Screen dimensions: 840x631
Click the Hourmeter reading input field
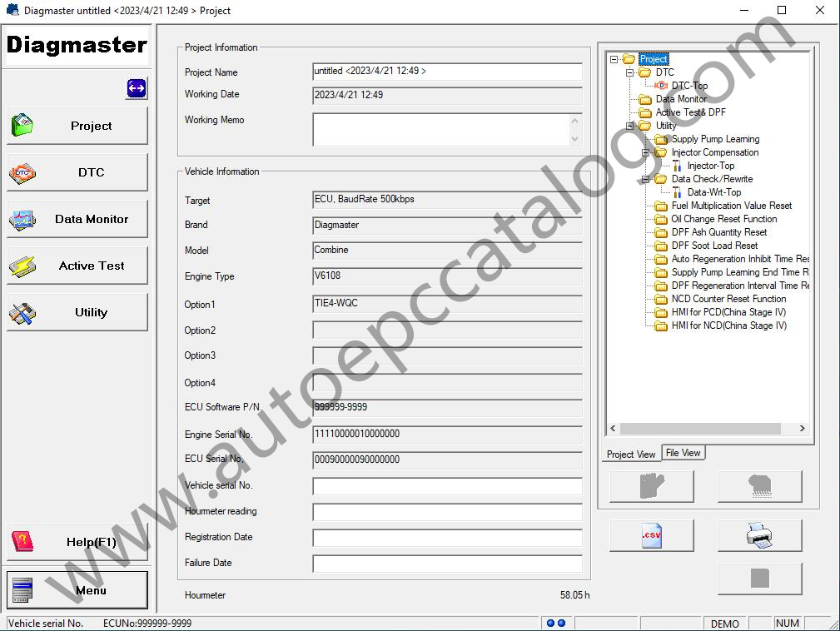click(x=447, y=512)
